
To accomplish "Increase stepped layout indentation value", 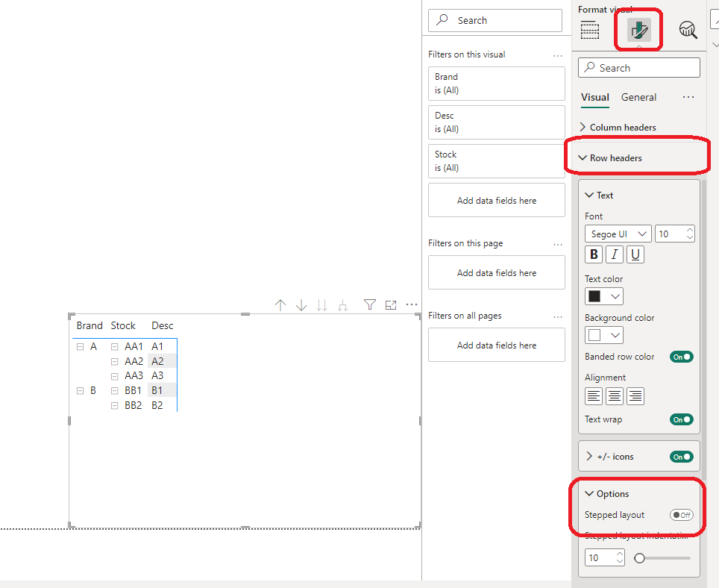I will pos(620,554).
